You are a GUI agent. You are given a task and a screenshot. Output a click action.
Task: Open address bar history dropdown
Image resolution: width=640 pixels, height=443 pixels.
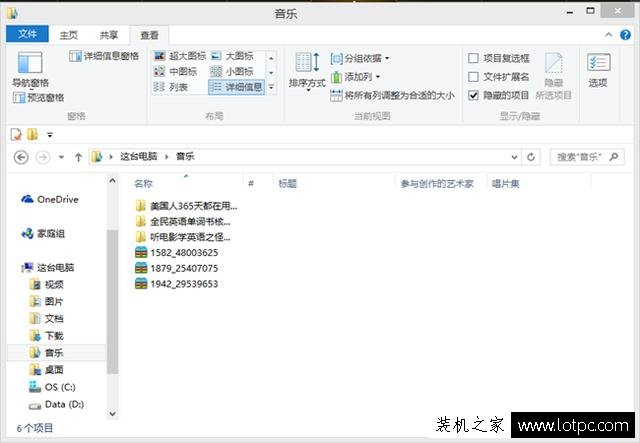(514, 157)
